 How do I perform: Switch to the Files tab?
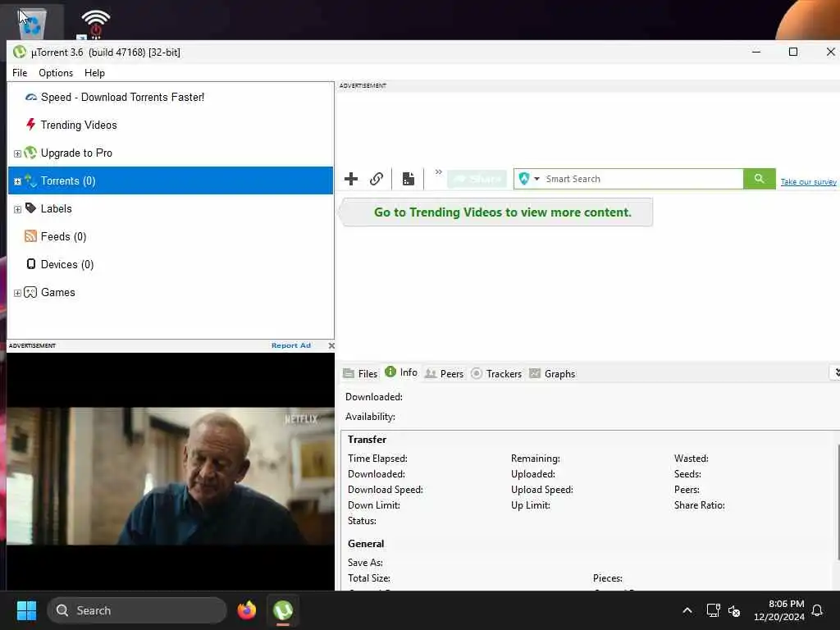360,374
